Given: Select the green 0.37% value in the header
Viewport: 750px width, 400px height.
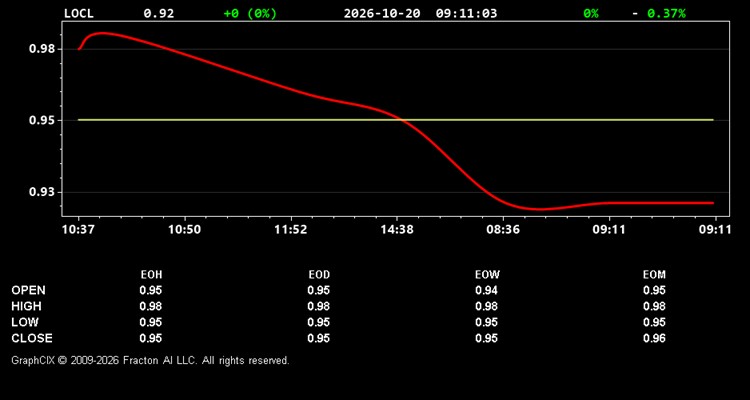Looking at the screenshot, I should point(666,13).
